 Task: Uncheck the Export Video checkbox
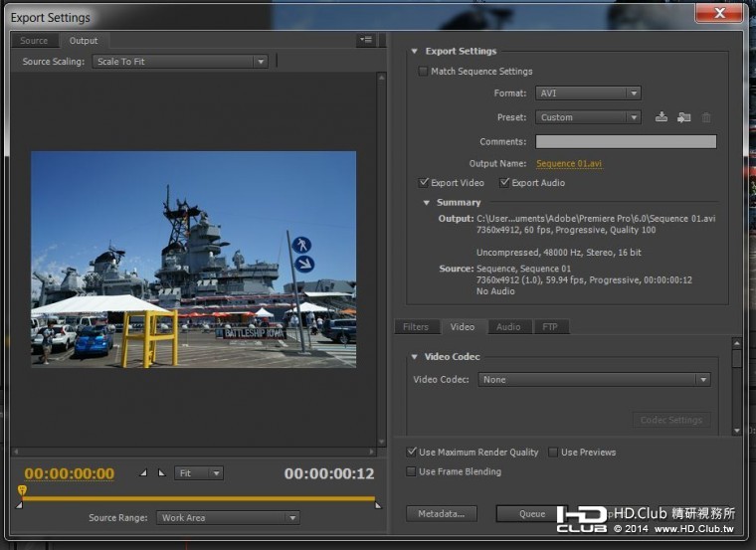[425, 183]
